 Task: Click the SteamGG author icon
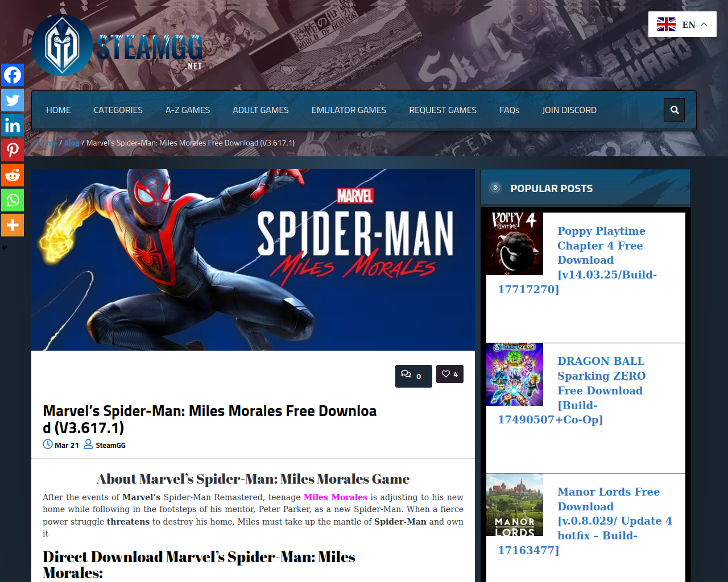pos(88,444)
